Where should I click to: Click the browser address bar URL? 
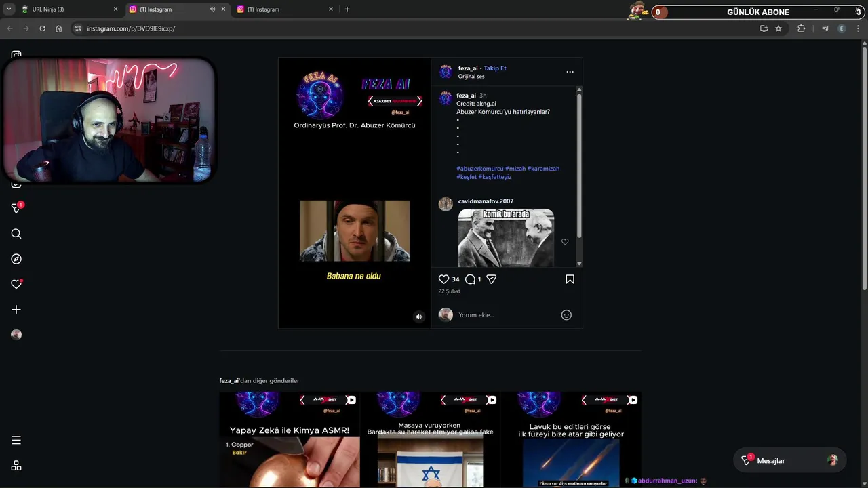(131, 28)
